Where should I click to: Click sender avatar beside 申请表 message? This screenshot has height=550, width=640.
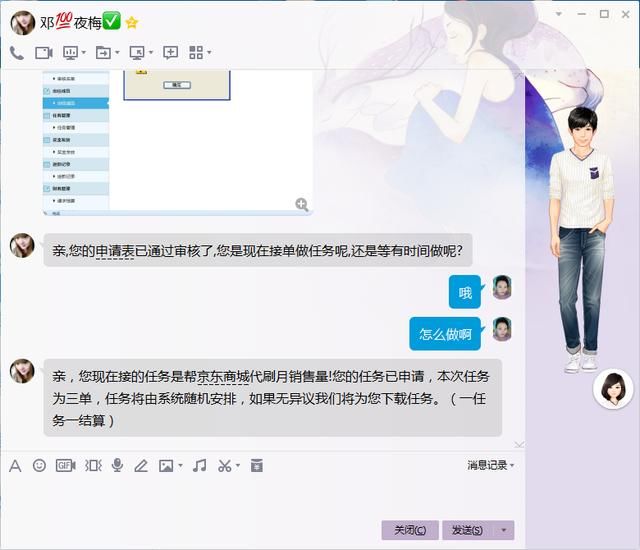point(22,246)
